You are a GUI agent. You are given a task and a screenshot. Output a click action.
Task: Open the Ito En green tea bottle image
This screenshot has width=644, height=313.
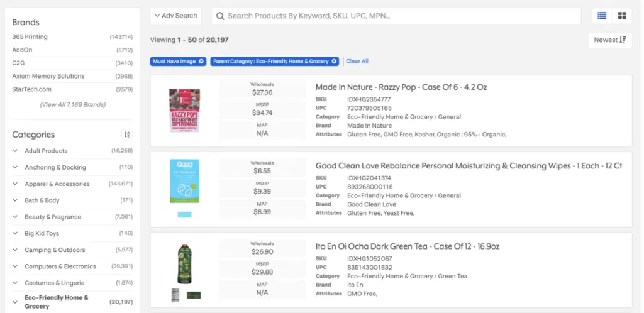click(x=184, y=263)
